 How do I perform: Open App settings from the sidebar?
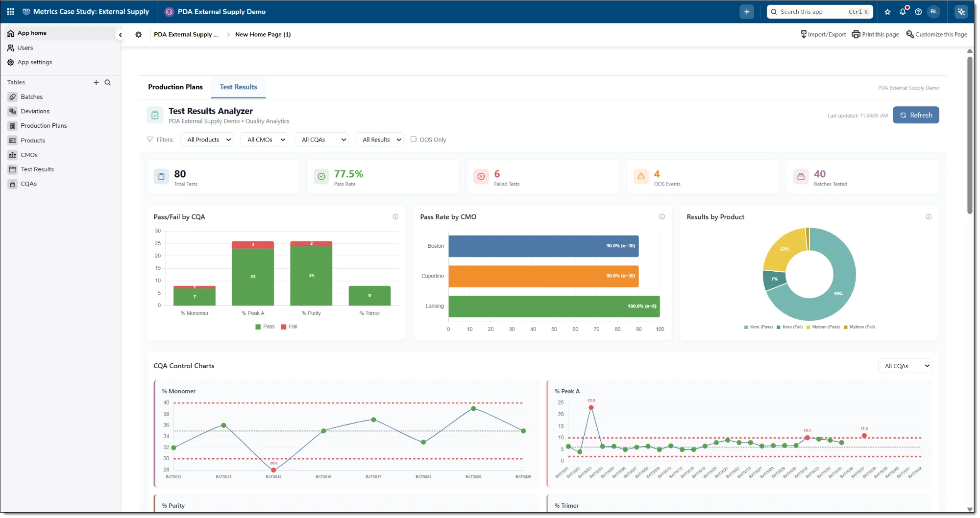pos(35,62)
